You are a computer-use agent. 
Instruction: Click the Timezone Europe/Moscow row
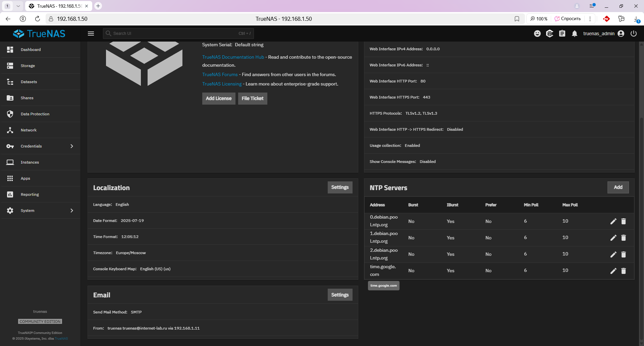tap(223, 253)
